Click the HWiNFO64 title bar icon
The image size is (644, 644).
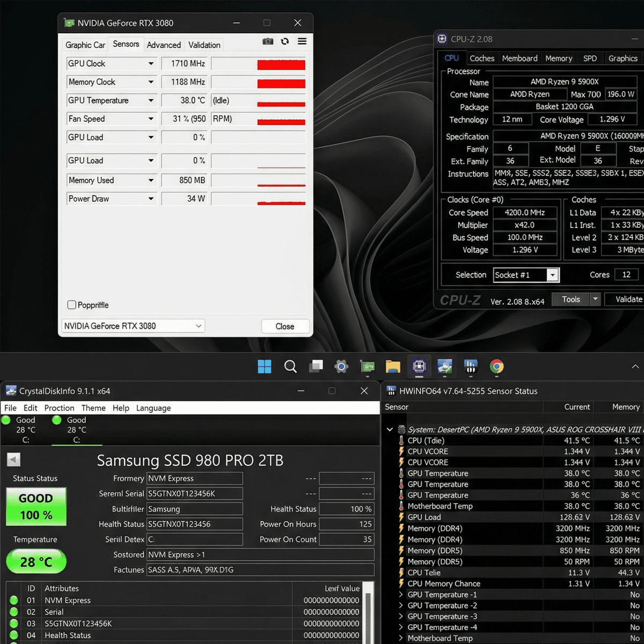(x=391, y=391)
